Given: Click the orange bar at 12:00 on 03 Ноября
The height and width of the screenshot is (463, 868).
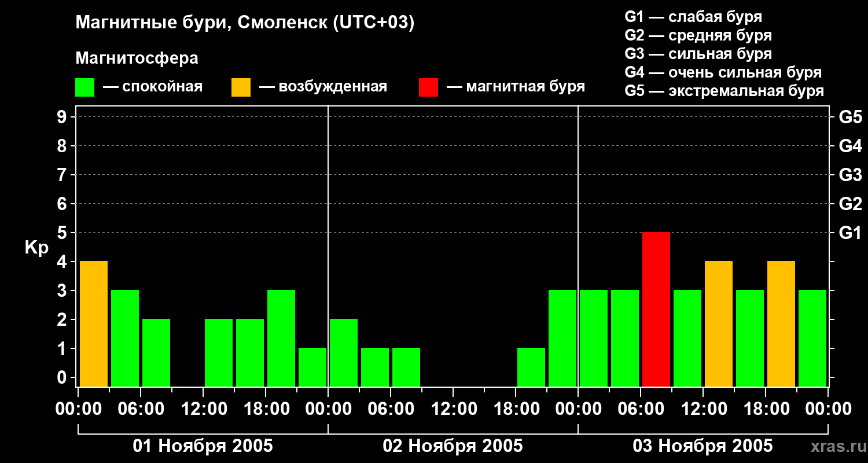Looking at the screenshot, I should click(719, 324).
